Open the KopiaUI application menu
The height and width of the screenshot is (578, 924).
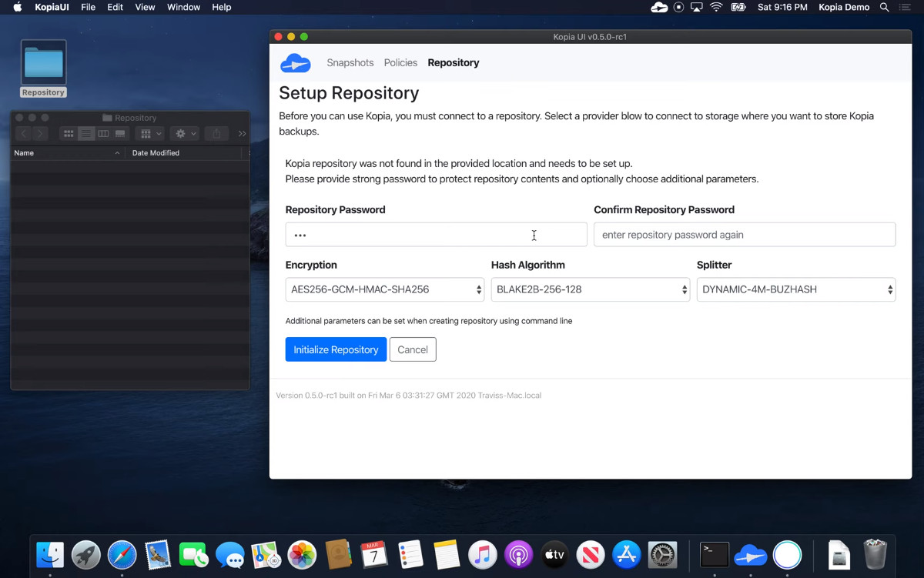click(x=52, y=7)
